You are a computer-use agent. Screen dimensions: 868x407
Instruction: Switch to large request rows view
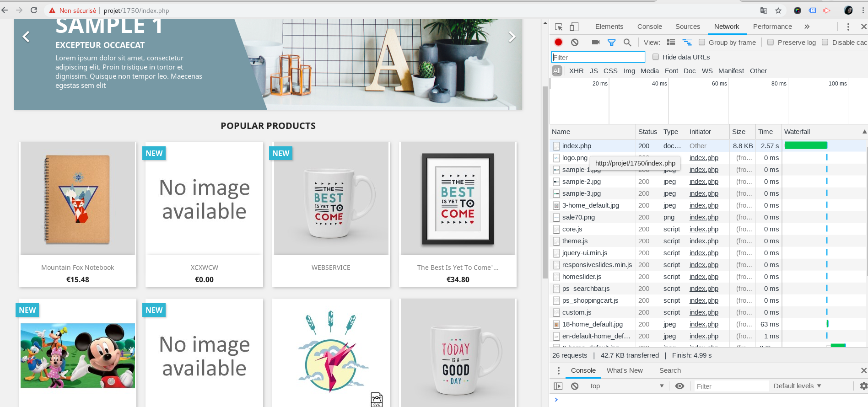[671, 42]
